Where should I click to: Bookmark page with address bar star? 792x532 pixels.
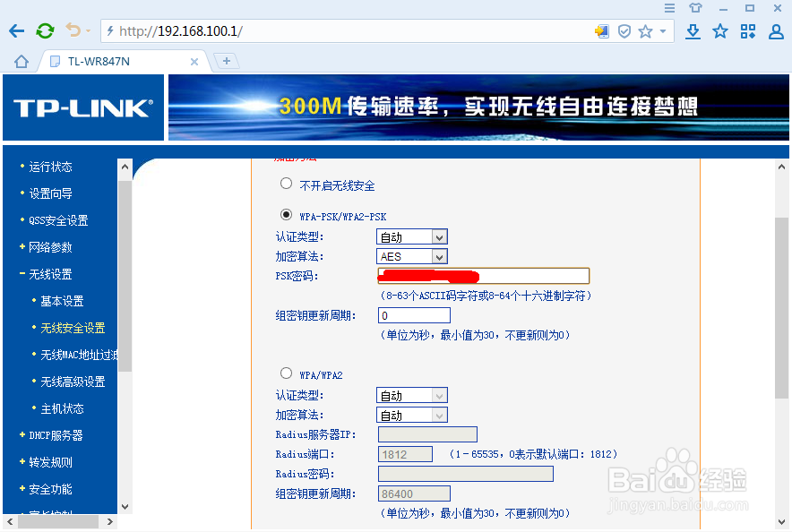pos(646,32)
